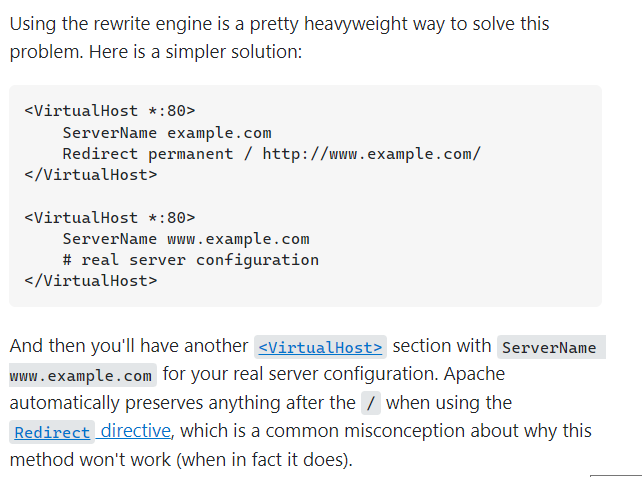Click the 'ServerName example.com' code line

tap(166, 132)
